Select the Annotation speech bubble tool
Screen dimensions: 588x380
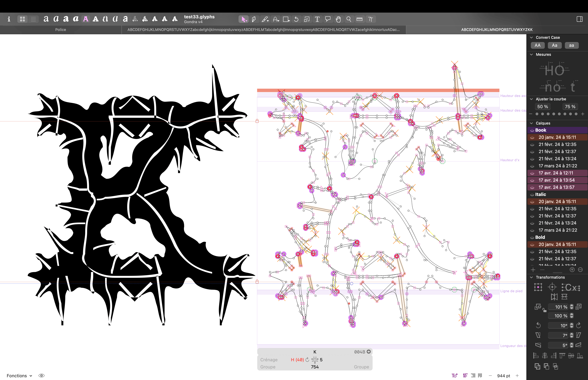(328, 19)
